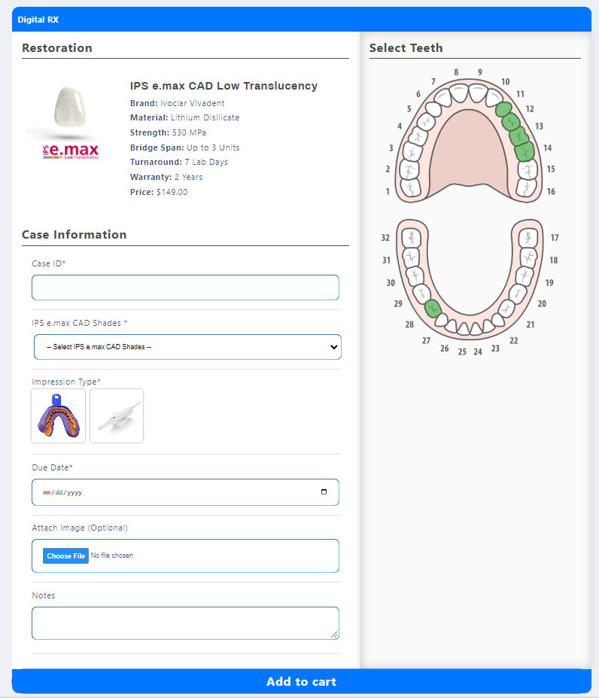The height and width of the screenshot is (700, 599).
Task: Deselect the green tooth 12
Action: (x=505, y=108)
